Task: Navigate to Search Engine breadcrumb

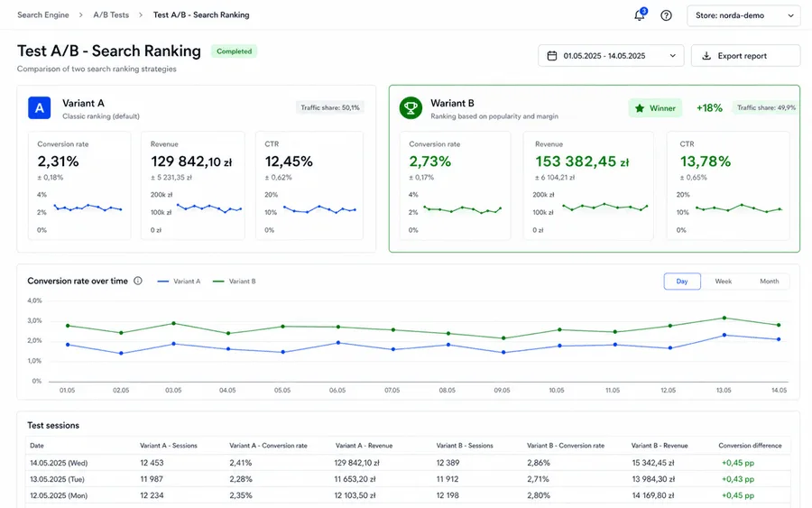Action: click(43, 15)
